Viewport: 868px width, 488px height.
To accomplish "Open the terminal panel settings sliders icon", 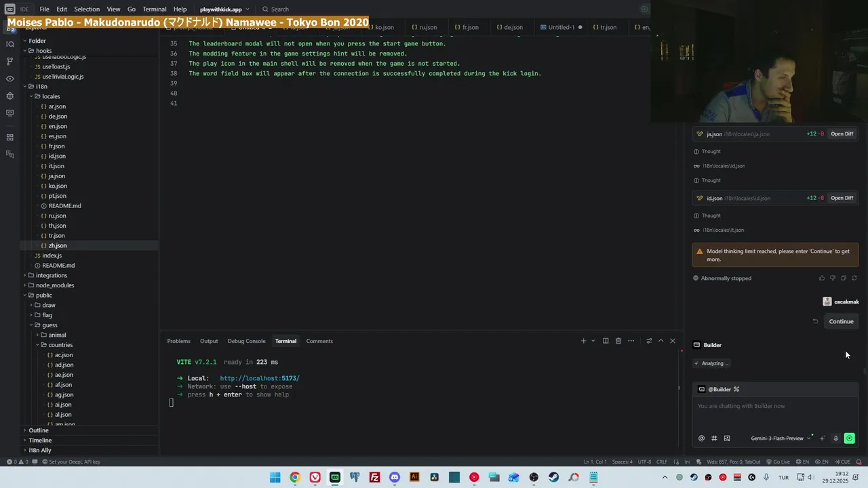I will [649, 341].
